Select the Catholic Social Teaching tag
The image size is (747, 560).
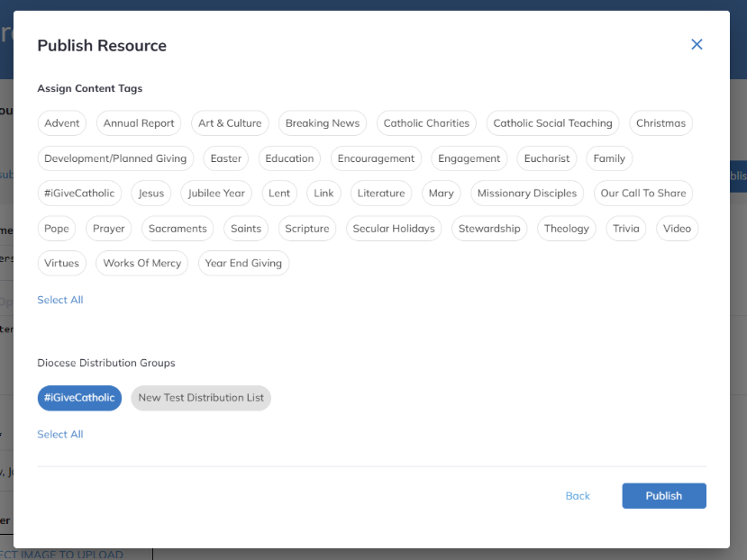click(x=551, y=123)
